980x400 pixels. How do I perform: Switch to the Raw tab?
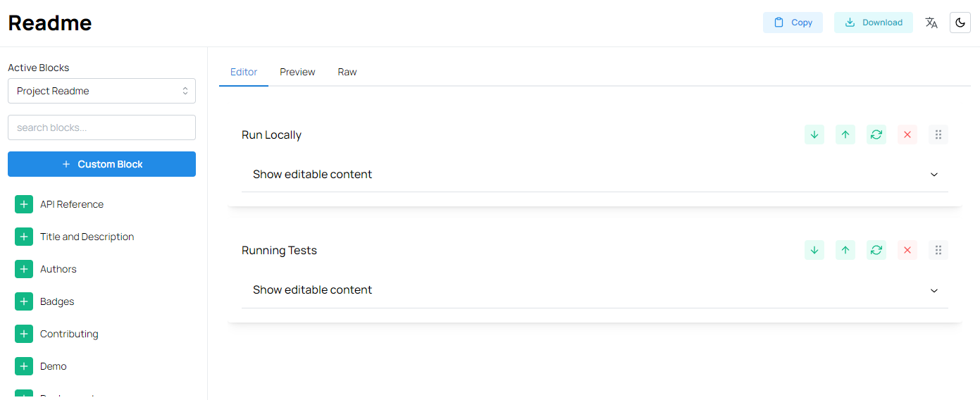pos(347,72)
